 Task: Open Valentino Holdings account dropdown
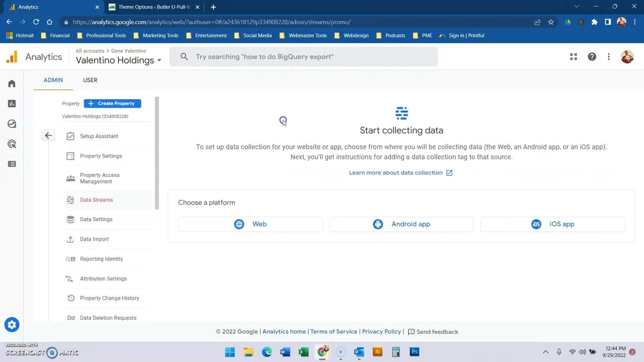(x=119, y=60)
